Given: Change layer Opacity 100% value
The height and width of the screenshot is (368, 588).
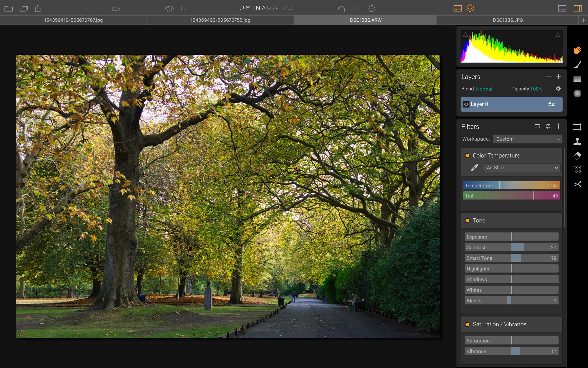Looking at the screenshot, I should [536, 89].
